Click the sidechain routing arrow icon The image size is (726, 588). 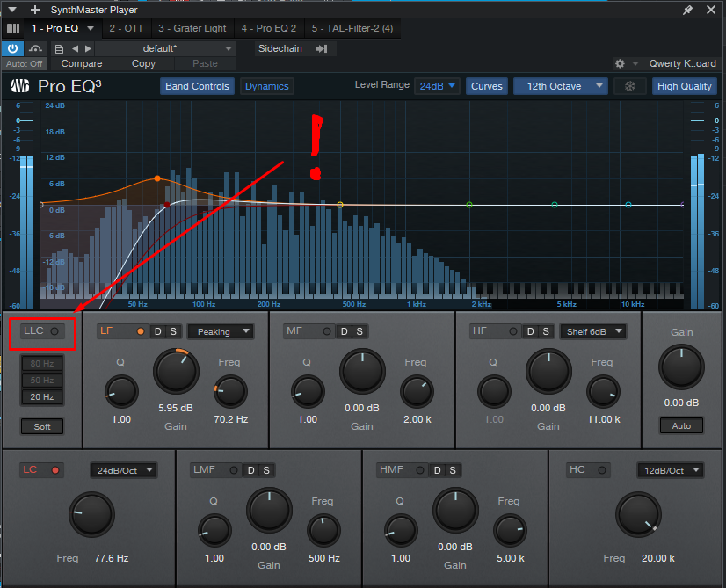click(322, 48)
